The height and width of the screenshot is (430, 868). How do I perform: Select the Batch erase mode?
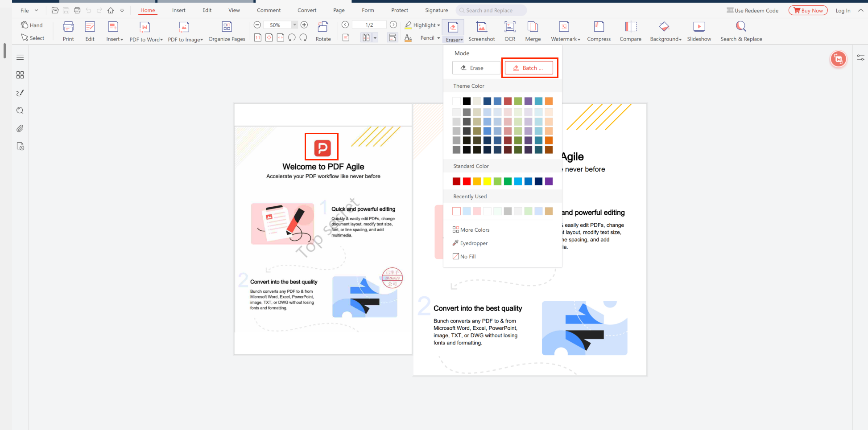click(529, 68)
